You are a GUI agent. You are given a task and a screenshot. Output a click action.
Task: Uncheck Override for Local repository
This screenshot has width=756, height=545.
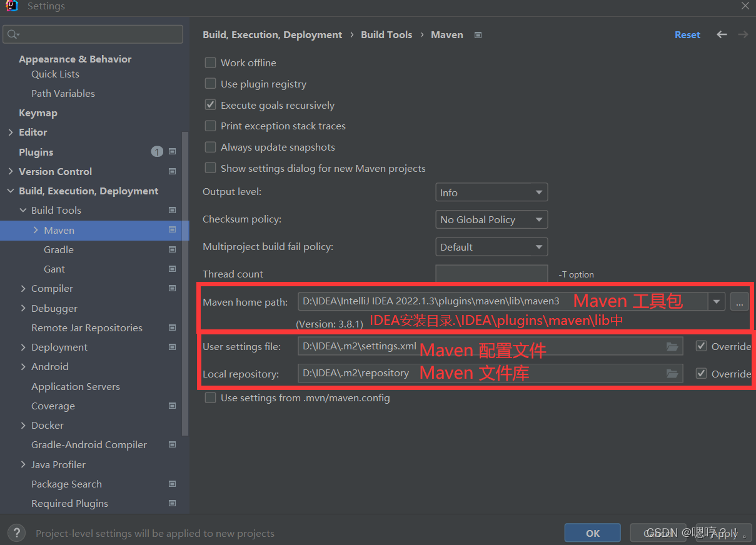click(x=701, y=374)
